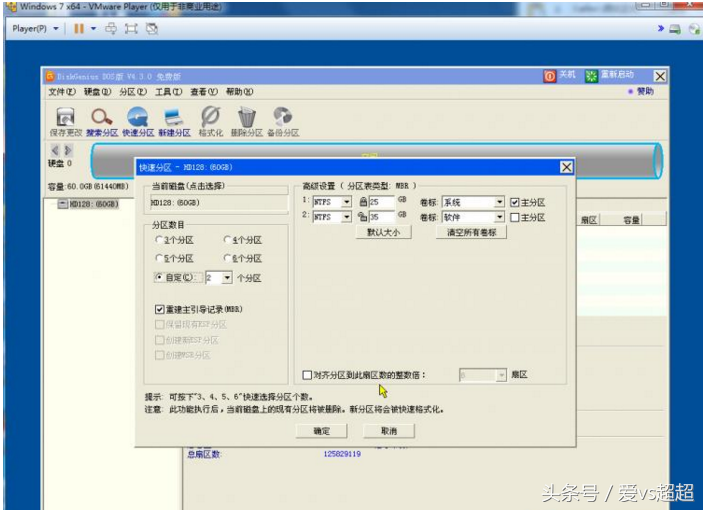Click the double-arrow icon in VMware toolbar
Screen dimensions: 707x510
click(x=661, y=28)
